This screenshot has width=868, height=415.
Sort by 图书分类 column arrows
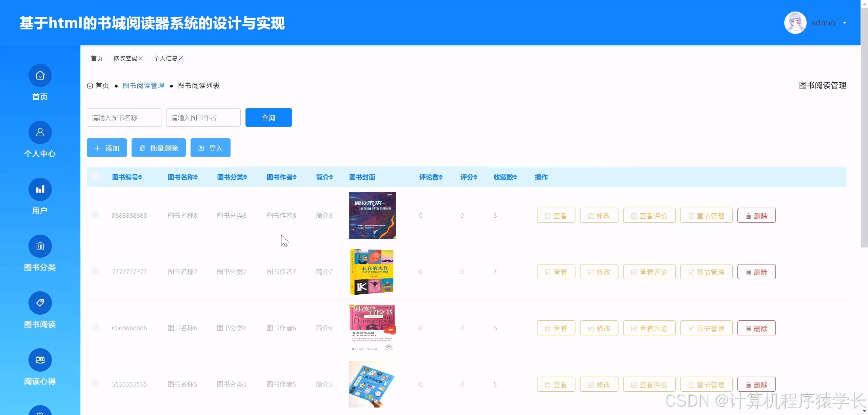[245, 177]
